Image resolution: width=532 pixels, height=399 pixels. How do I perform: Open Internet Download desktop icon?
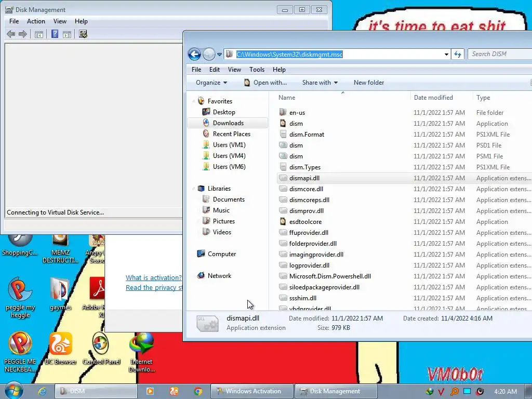[x=141, y=352]
